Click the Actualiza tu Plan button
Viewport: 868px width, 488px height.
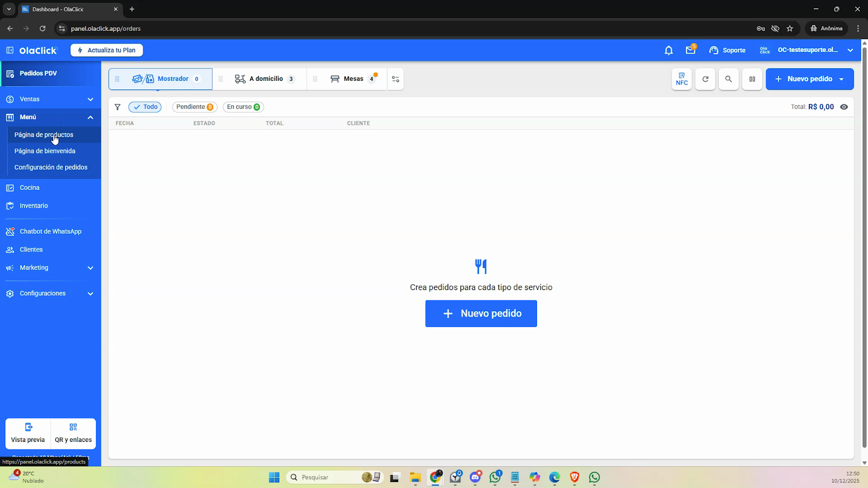click(106, 50)
